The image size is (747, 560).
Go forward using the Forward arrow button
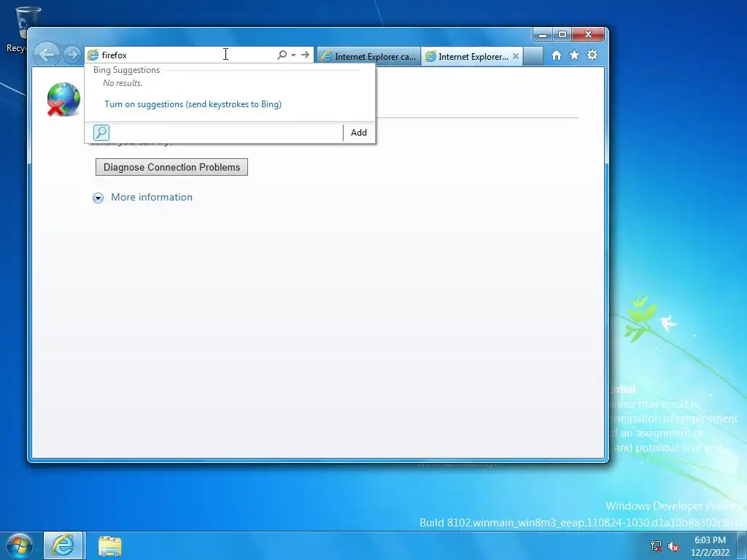pos(72,55)
